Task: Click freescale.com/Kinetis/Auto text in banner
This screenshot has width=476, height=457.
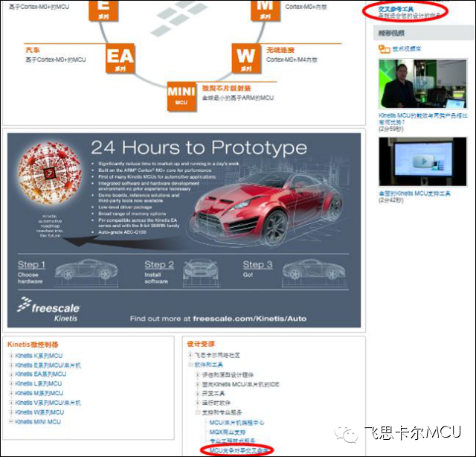Action: tap(250, 319)
